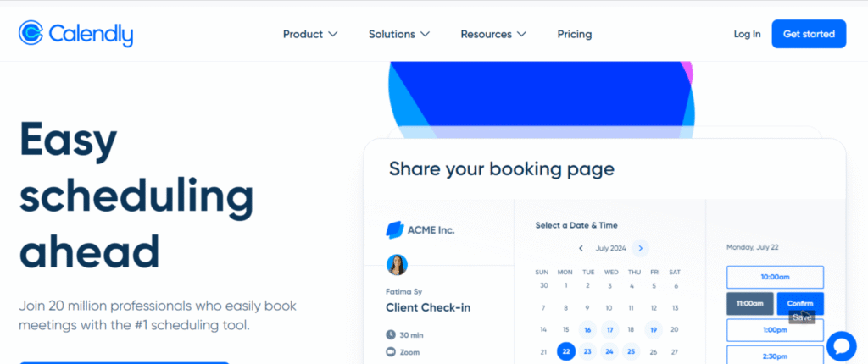This screenshot has height=364, width=868.
Task: Select July 19 on the calendar
Action: [654, 329]
